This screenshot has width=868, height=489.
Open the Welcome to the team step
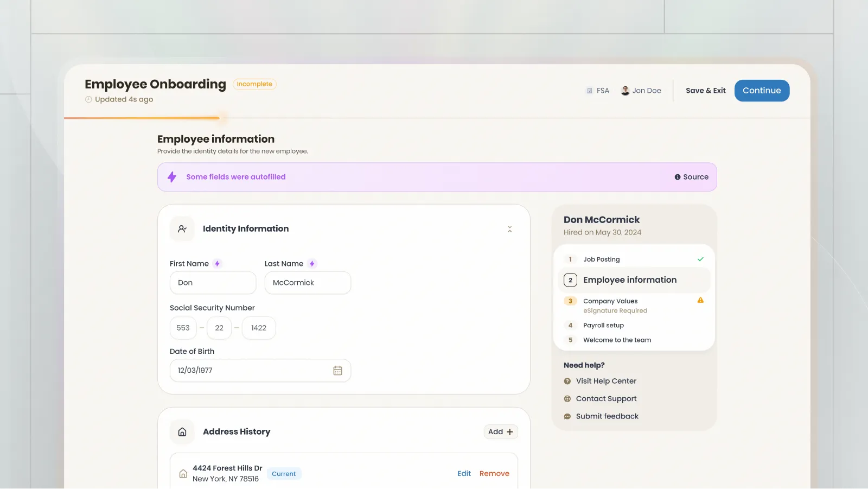pyautogui.click(x=634, y=340)
